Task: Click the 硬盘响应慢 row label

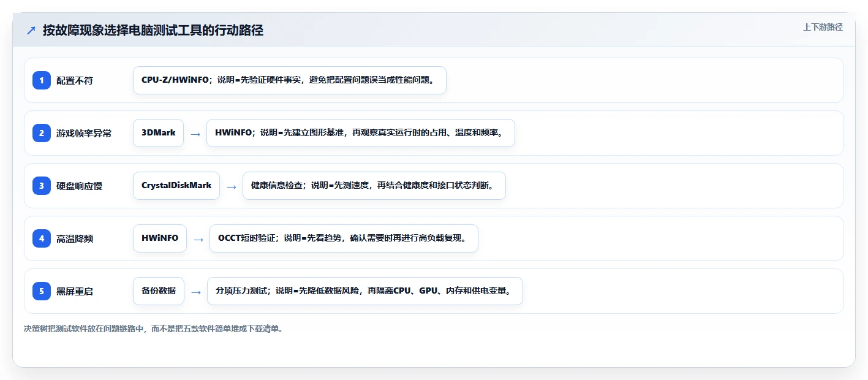Action: (x=79, y=186)
